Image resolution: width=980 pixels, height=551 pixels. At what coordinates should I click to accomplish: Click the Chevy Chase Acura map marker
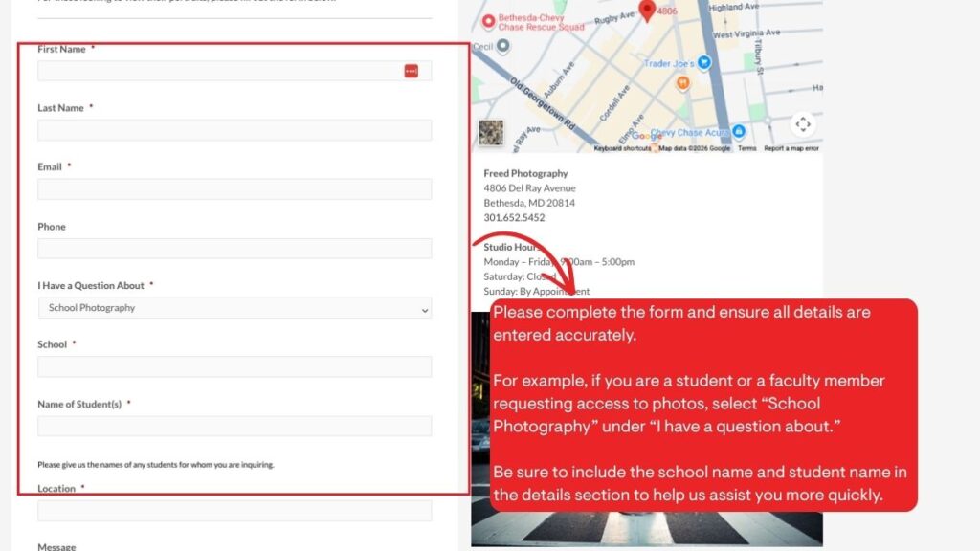tap(738, 133)
